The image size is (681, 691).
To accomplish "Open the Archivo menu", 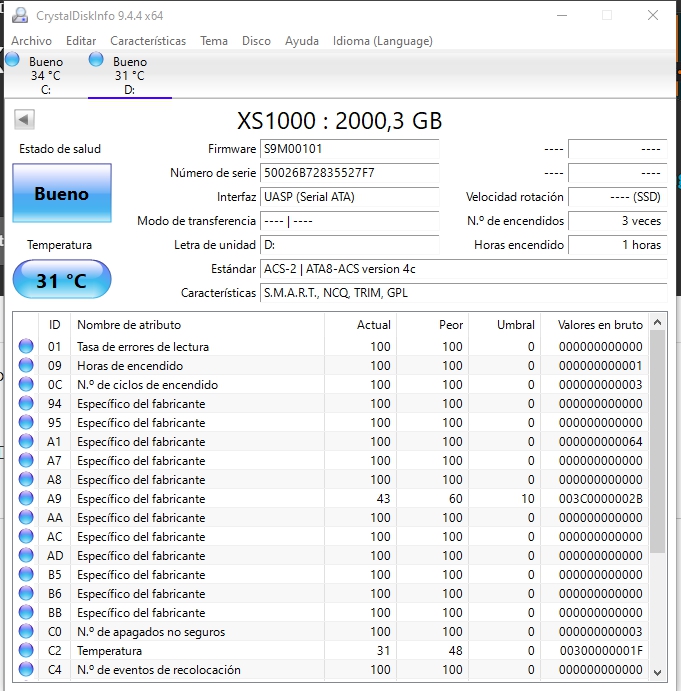I will [31, 41].
